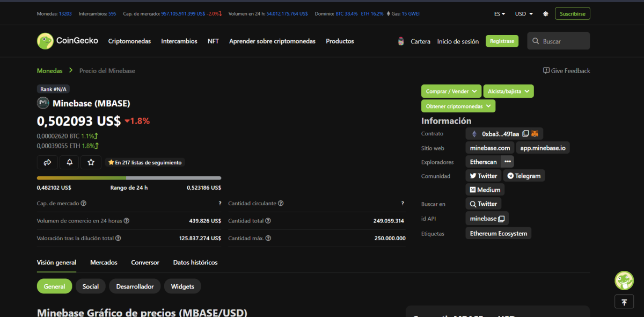Screen dimensions: 644x317
Task: Switch to the Social tab view
Action: click(90, 286)
